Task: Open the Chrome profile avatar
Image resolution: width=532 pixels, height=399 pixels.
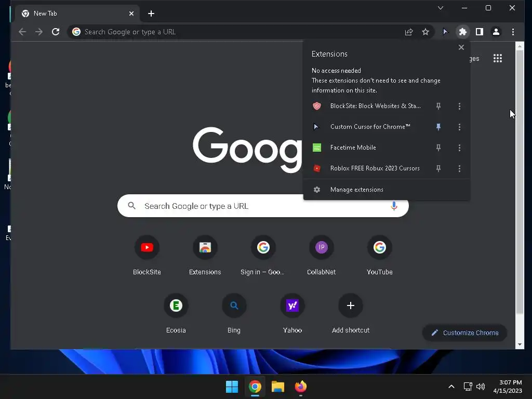Action: (x=496, y=32)
